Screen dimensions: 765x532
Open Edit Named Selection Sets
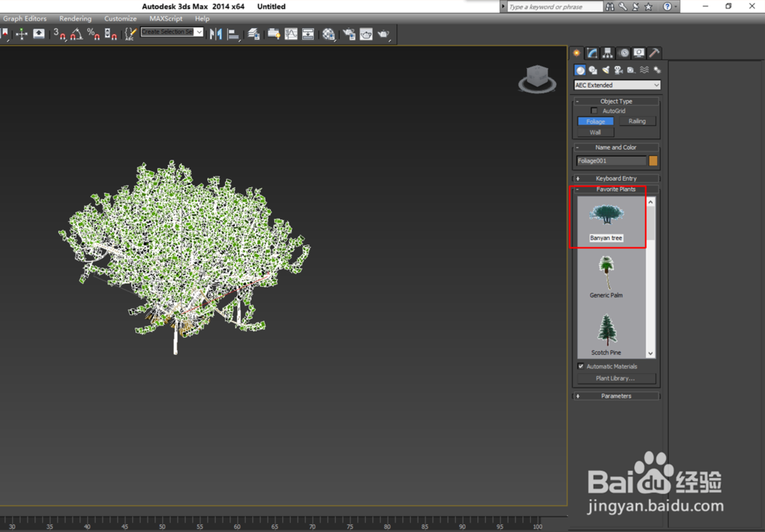(x=130, y=34)
